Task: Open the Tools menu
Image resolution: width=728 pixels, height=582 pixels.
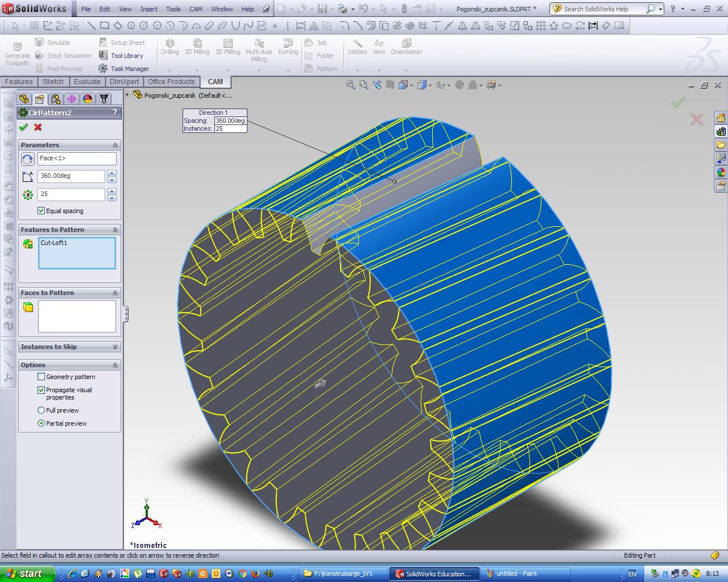Action: (x=173, y=9)
